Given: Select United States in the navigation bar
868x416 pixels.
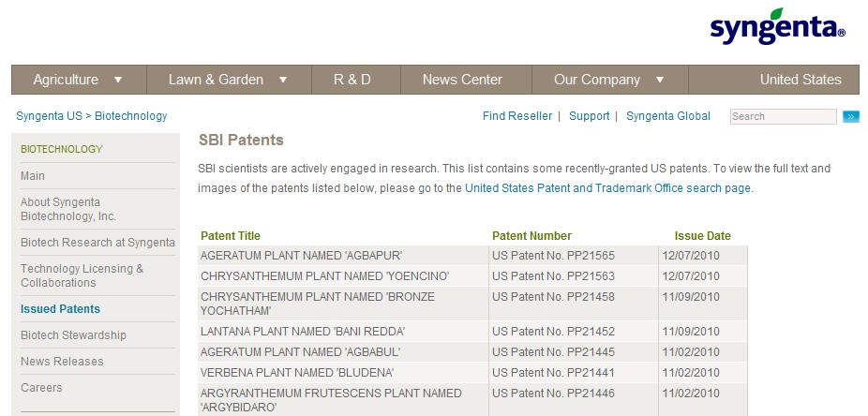Looking at the screenshot, I should pos(801,80).
